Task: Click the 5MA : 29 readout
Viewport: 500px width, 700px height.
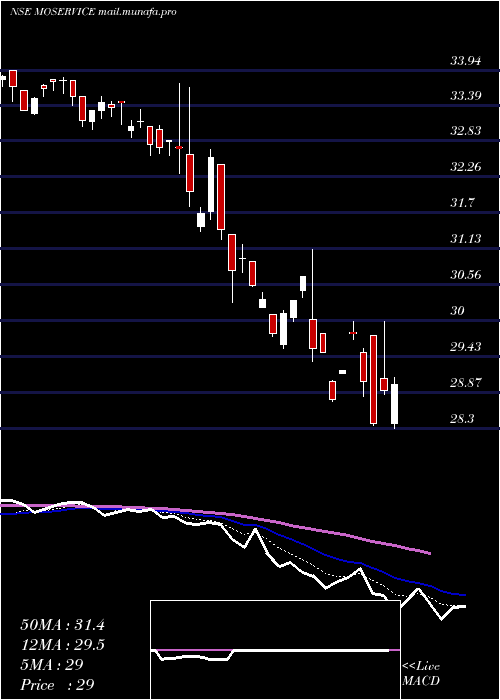Action: point(52,664)
